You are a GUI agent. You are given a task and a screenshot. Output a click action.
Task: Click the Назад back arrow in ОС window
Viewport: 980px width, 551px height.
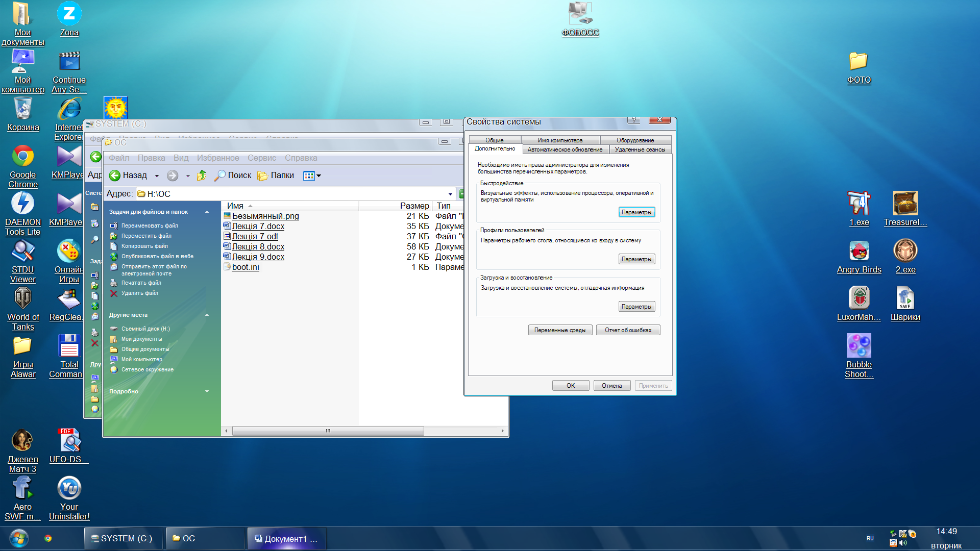point(128,176)
